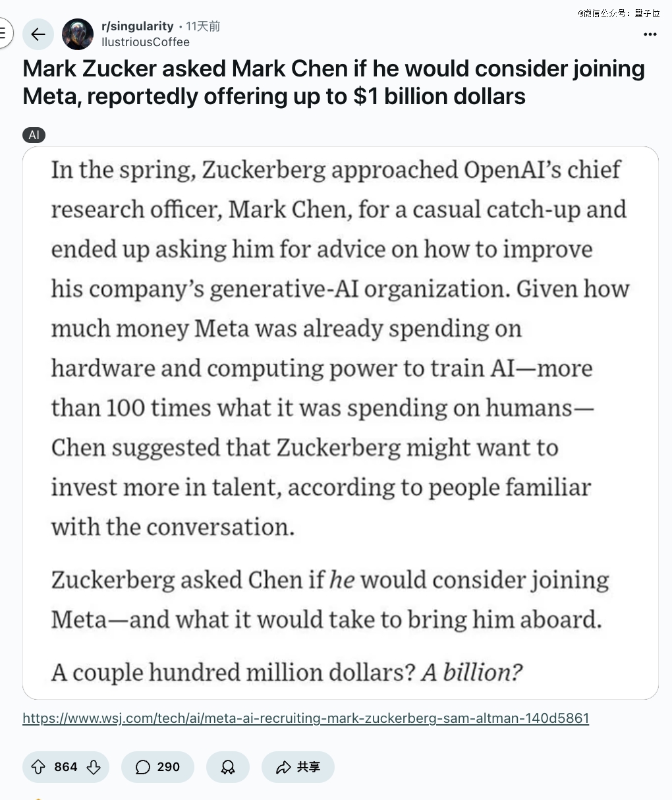Open the embedded article screenshot image
The height and width of the screenshot is (800, 672).
tap(341, 423)
